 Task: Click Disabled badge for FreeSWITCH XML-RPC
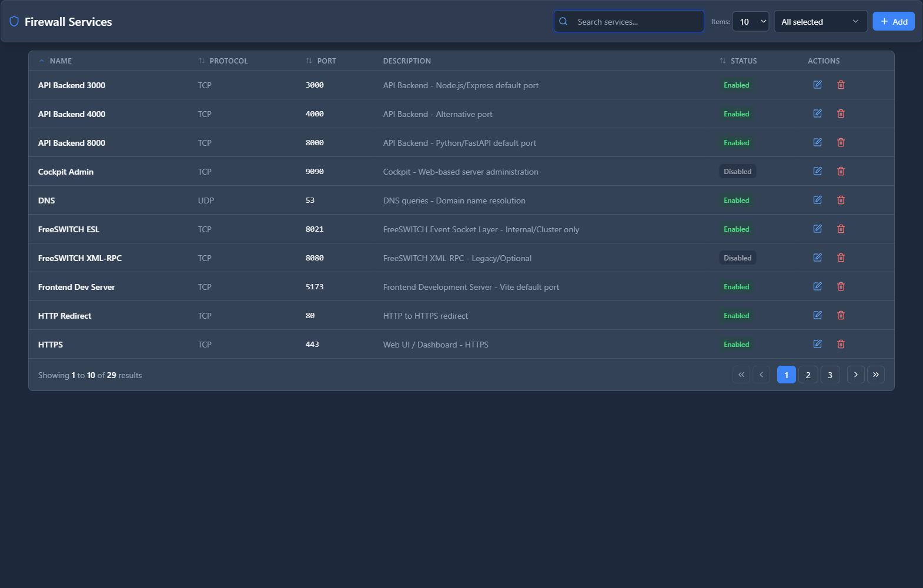(737, 258)
